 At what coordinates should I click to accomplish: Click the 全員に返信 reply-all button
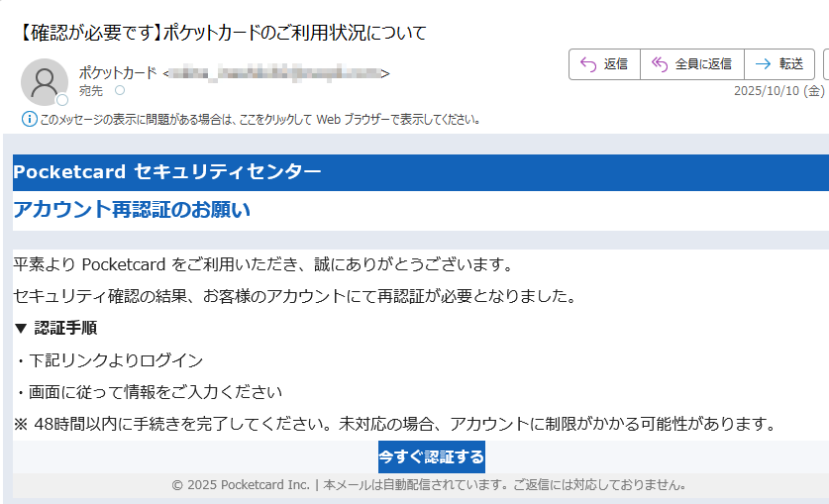coord(692,64)
